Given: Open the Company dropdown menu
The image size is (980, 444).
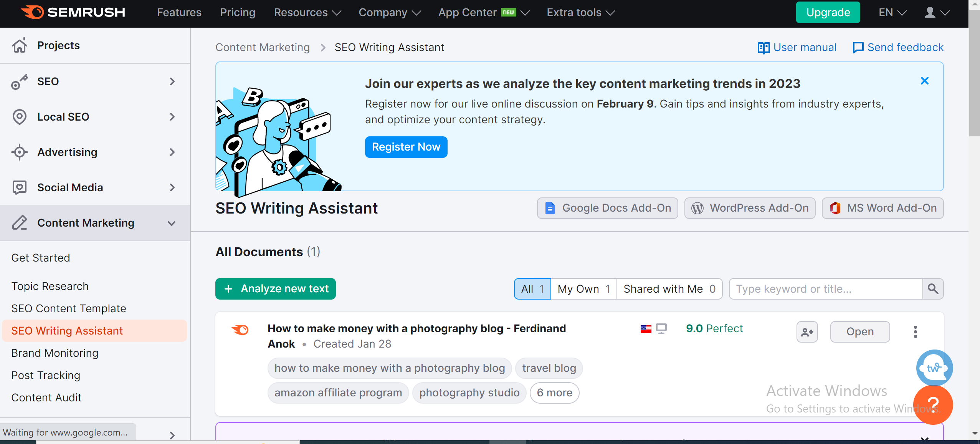Looking at the screenshot, I should click(x=390, y=12).
